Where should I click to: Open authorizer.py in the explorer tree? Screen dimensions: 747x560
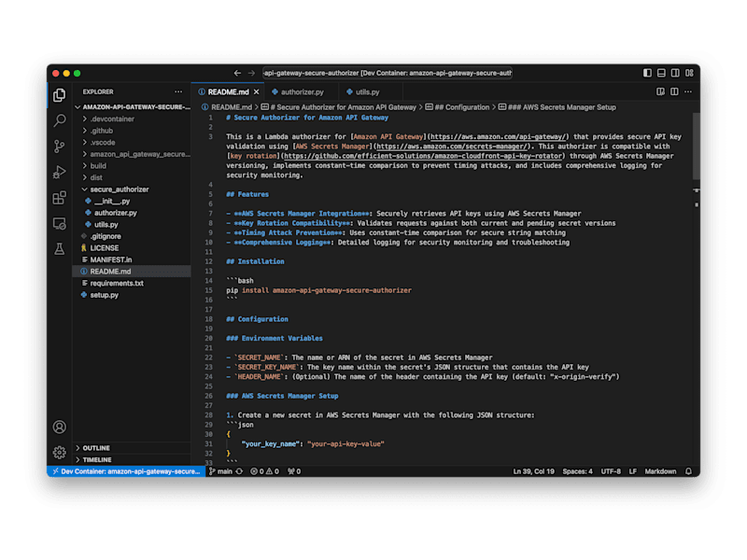point(133,213)
